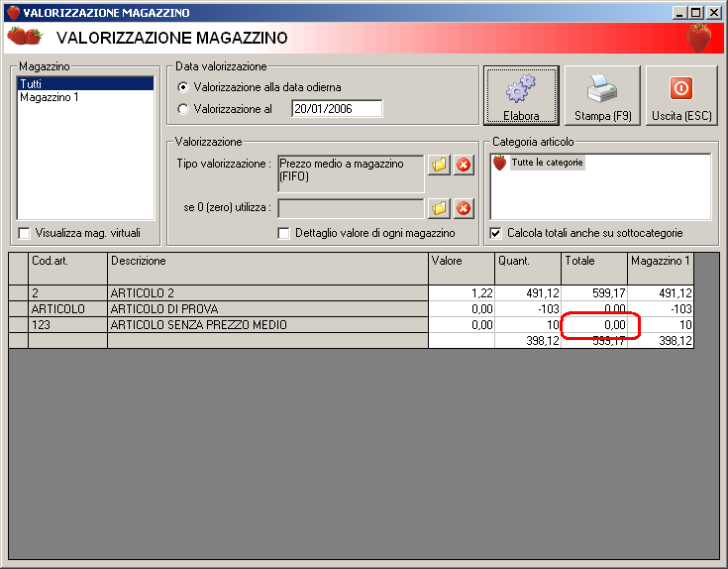Run the Elabora gears button
728x569 pixels.
click(521, 96)
